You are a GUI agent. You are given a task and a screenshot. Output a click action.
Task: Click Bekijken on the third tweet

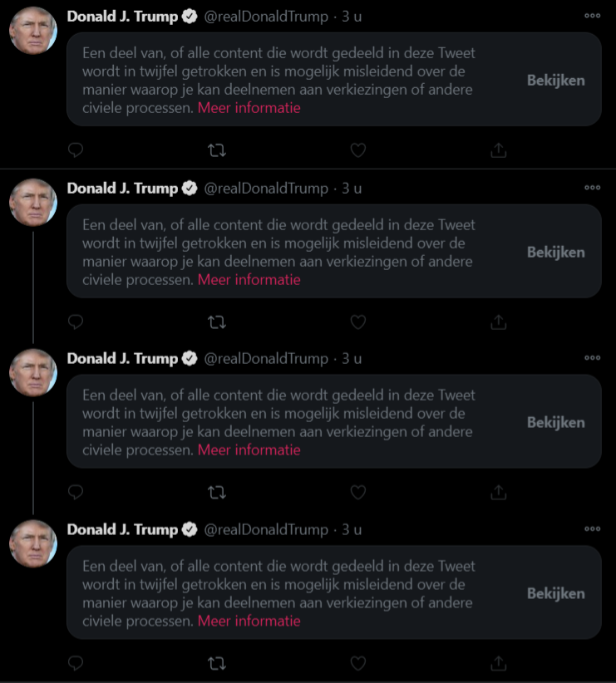coord(556,422)
